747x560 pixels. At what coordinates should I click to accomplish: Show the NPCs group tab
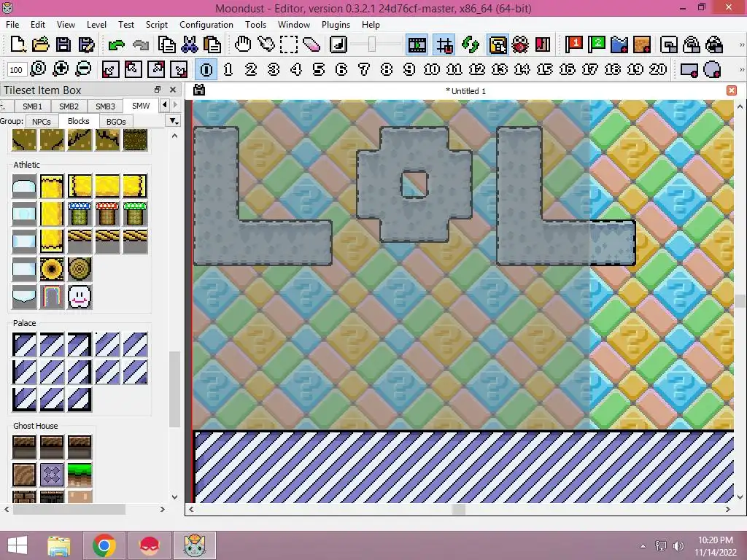[42, 122]
